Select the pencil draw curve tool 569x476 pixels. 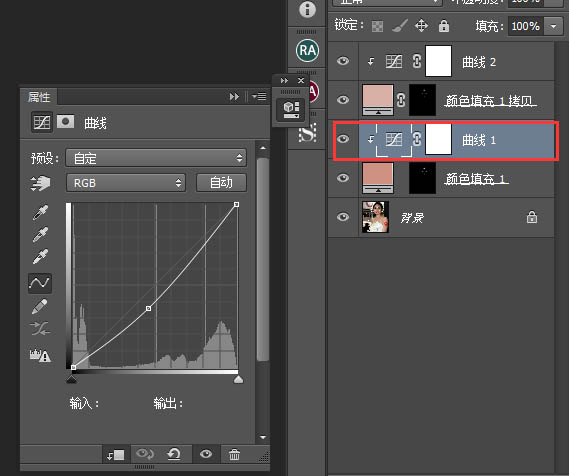click(x=40, y=307)
